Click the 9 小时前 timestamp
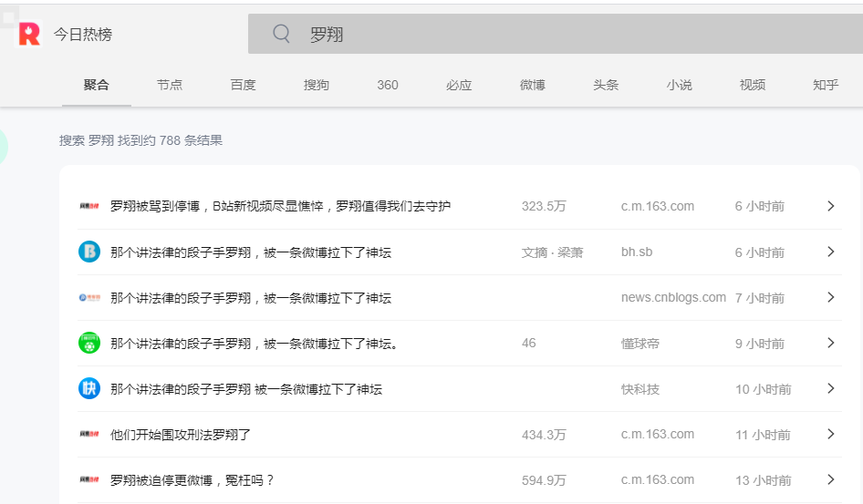Viewport: 863px width, 504px height. point(760,344)
